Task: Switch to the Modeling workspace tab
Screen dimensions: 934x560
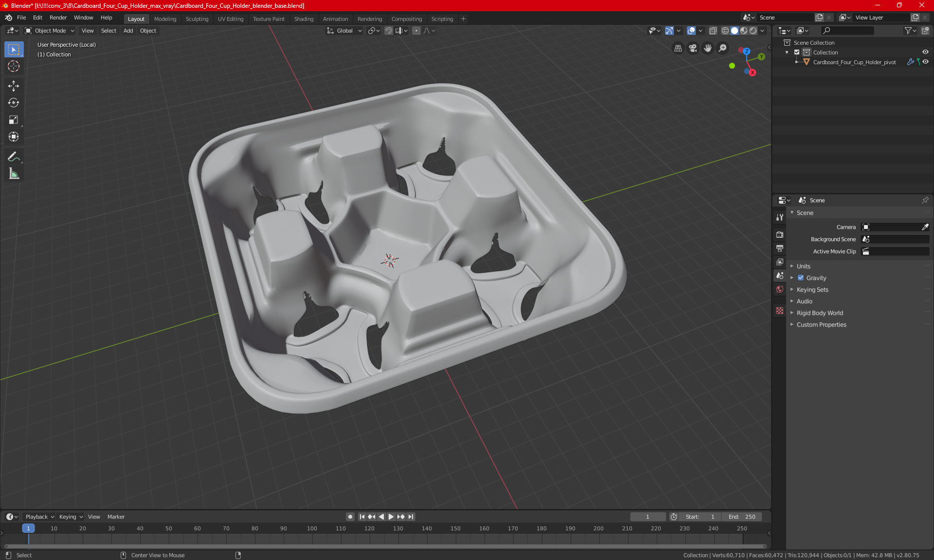Action: (x=165, y=19)
